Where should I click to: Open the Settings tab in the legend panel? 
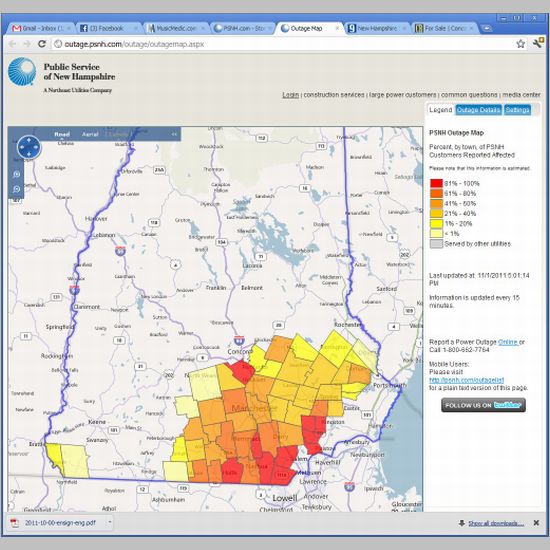click(x=517, y=110)
